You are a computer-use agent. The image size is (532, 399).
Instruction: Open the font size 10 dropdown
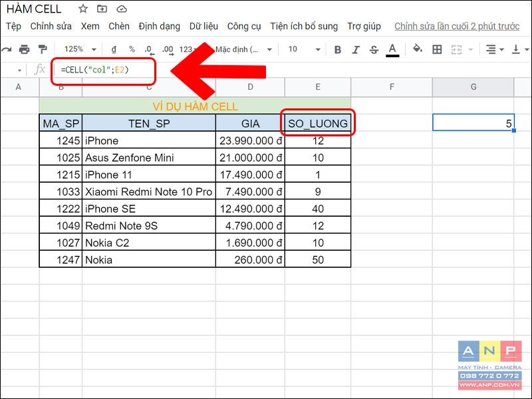pos(304,49)
